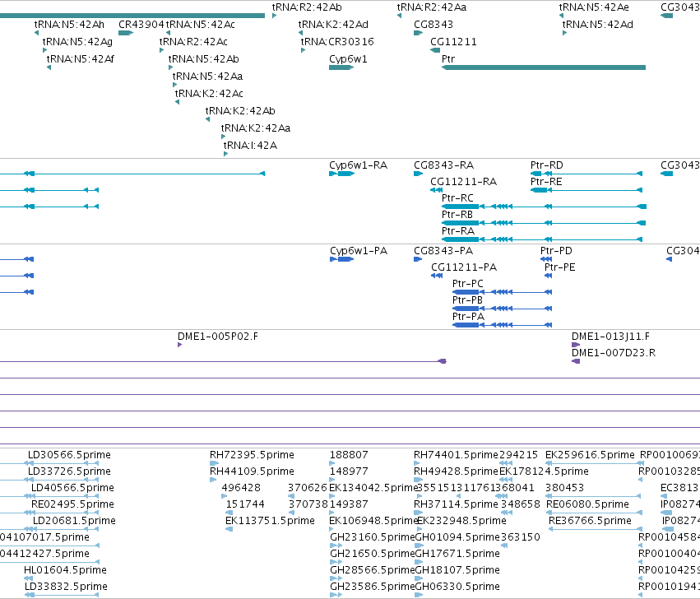
Task: Click the tRNA:N5:42Ae gene label
Action: click(x=594, y=7)
